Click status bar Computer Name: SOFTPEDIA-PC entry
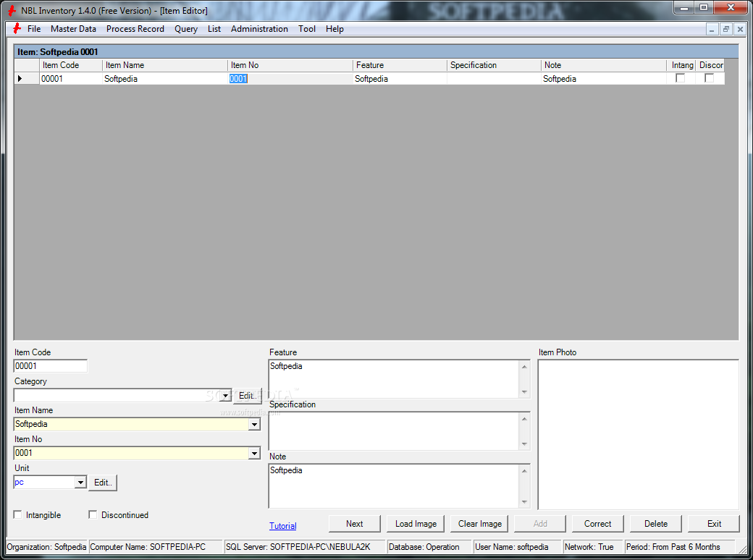Image resolution: width=753 pixels, height=560 pixels. tap(156, 547)
